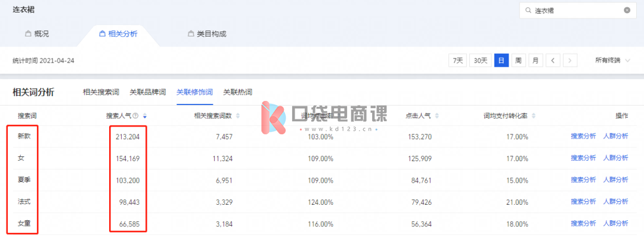Viewport: 644px width, 237px height.
Task: Open 人群分析 for 新款 row
Action: pyautogui.click(x=615, y=136)
